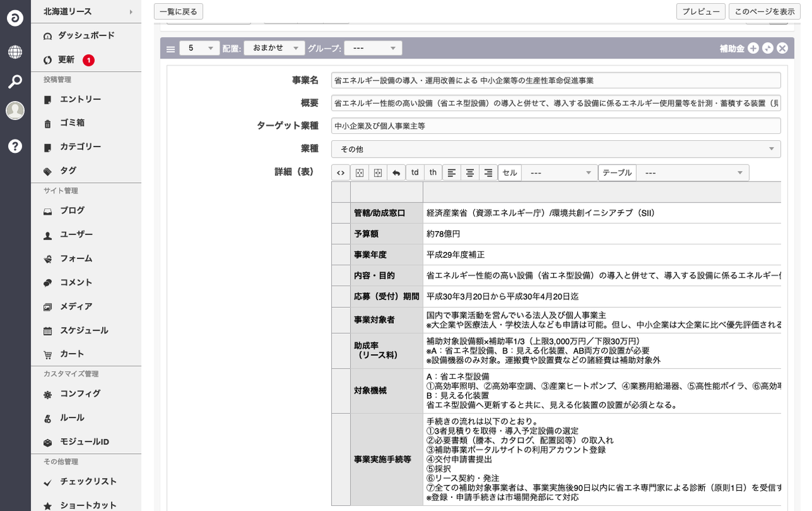Remove the 補助金 unit with X icon

click(x=782, y=48)
